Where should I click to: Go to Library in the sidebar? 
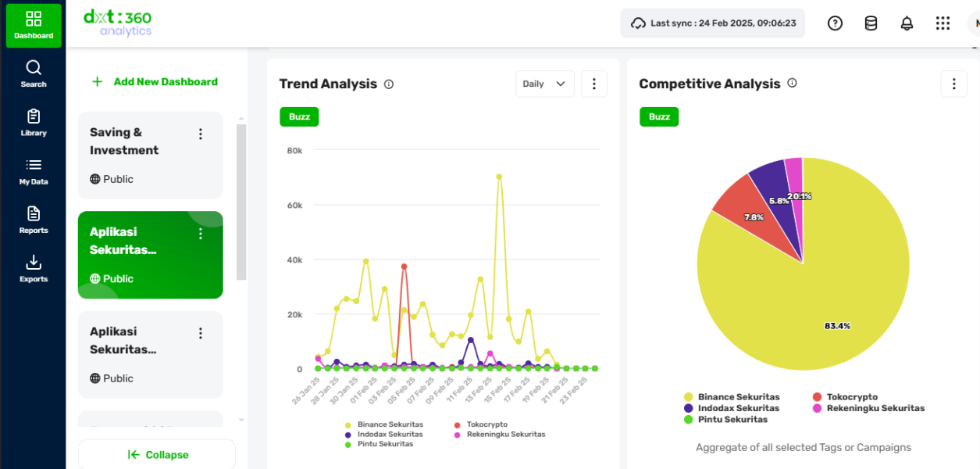pyautogui.click(x=34, y=123)
